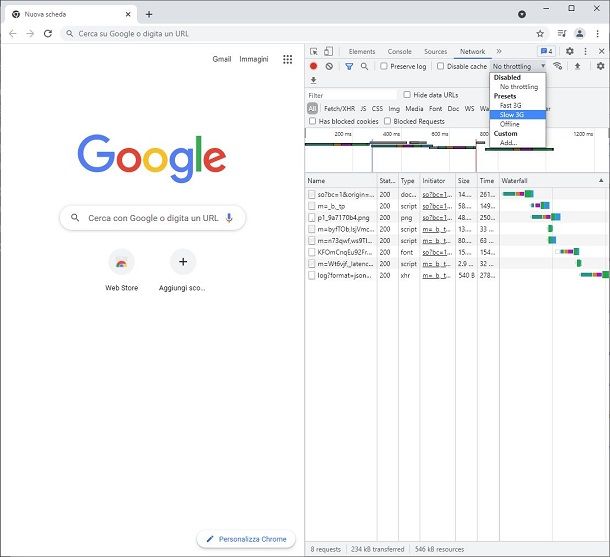
Task: Show all request types with All
Action: 312,109
